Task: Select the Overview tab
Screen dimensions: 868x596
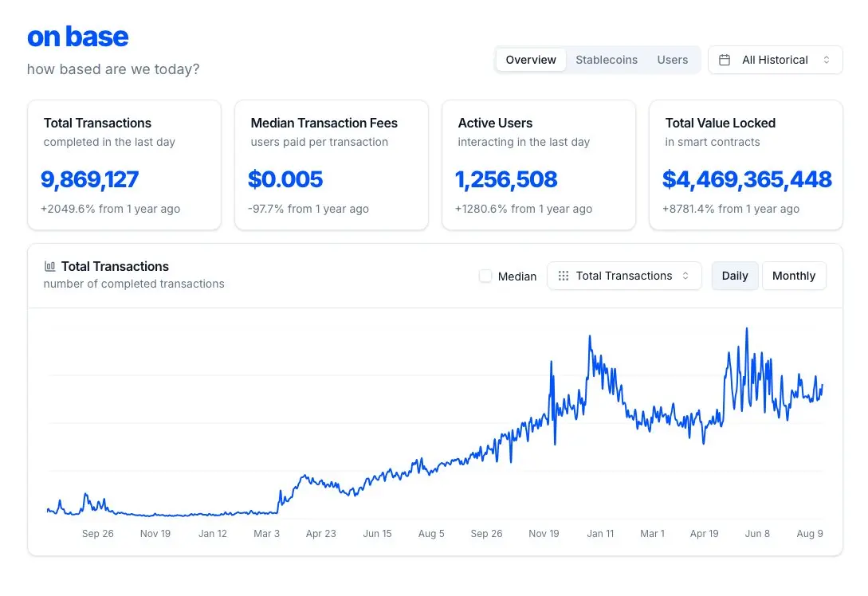Action: [x=531, y=60]
